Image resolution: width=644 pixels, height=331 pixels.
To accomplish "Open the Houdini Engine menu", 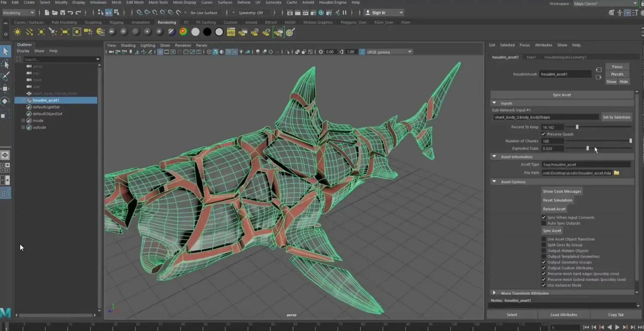I will (333, 2).
